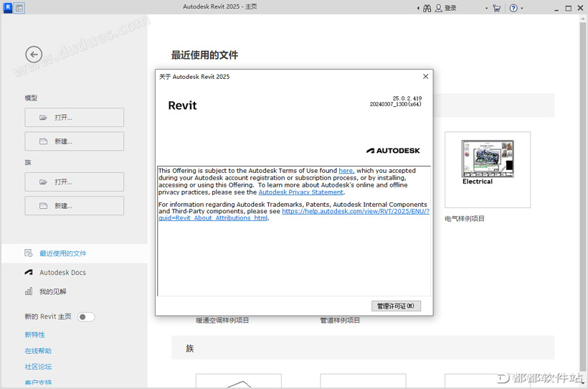Select the 最近使用的文件 sidebar item
The height and width of the screenshot is (389, 588).
coord(75,253)
